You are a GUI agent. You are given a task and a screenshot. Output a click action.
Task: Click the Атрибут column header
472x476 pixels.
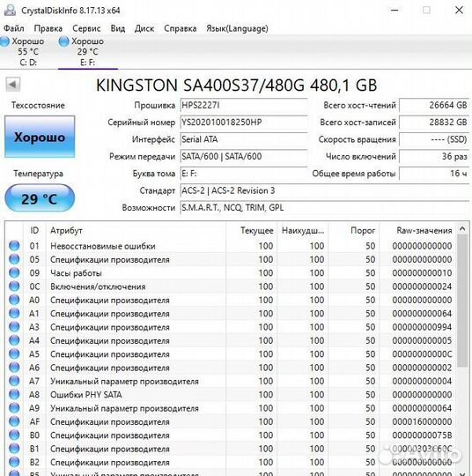click(x=136, y=230)
